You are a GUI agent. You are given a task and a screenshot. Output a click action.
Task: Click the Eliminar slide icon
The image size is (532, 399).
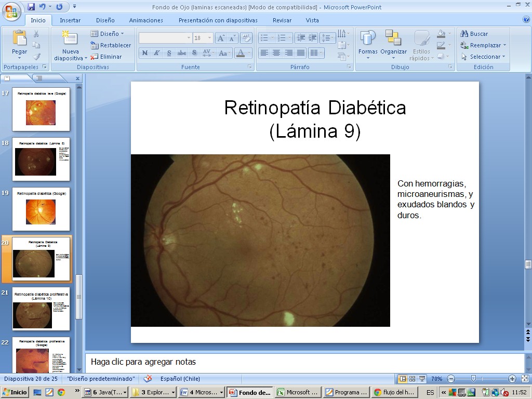pyautogui.click(x=107, y=57)
